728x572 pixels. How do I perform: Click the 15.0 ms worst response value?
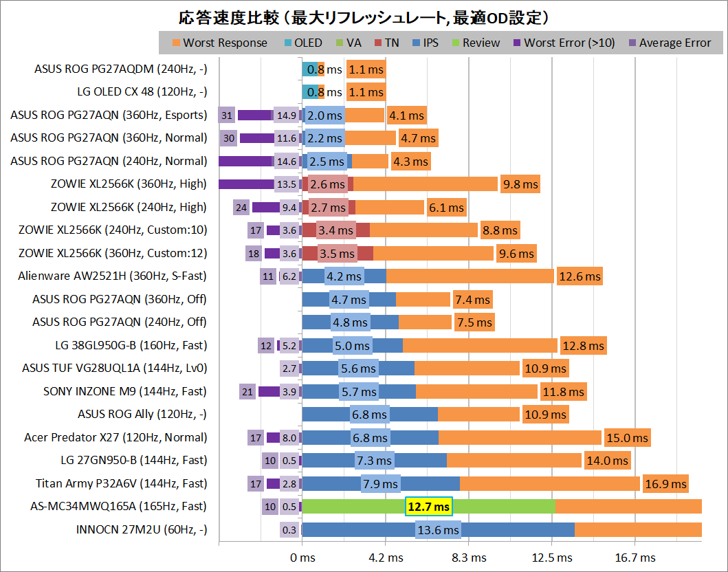(x=627, y=438)
